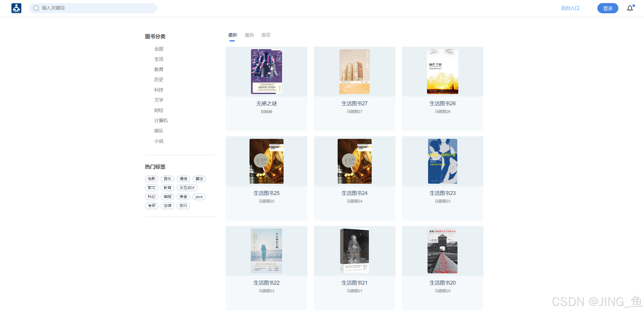Switch to the 推荐 tab
The height and width of the screenshot is (312, 644).
point(266,35)
